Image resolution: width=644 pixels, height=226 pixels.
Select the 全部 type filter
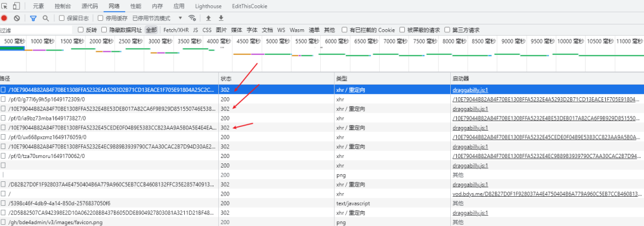coord(151,30)
